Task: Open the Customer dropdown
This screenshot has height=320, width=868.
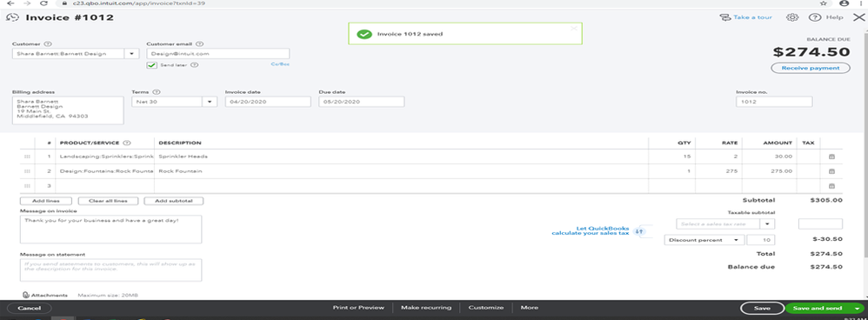Action: (x=131, y=54)
